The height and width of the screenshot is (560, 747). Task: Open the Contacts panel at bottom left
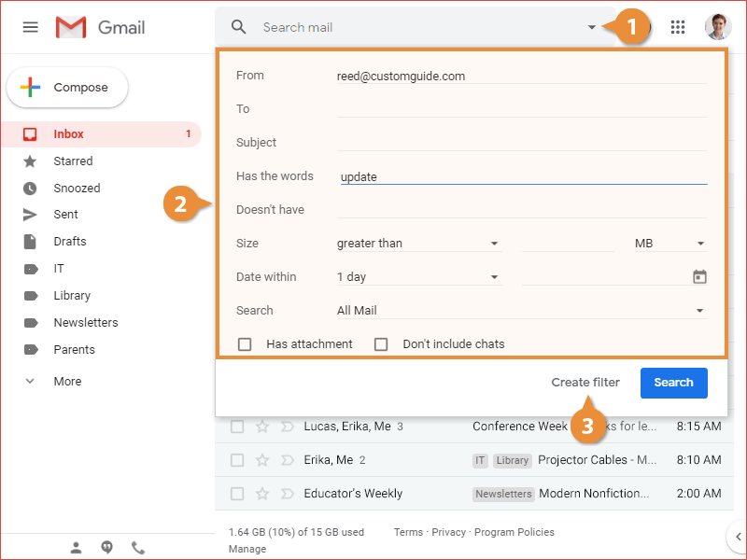pos(76,547)
